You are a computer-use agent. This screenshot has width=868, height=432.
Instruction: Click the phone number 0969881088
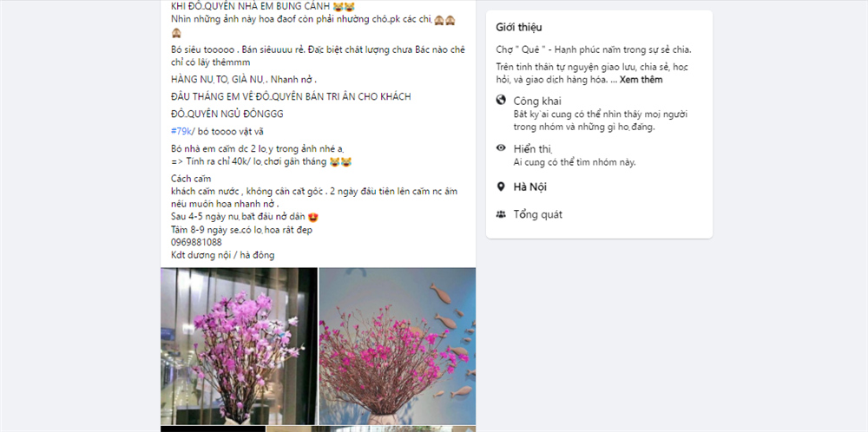(x=196, y=242)
